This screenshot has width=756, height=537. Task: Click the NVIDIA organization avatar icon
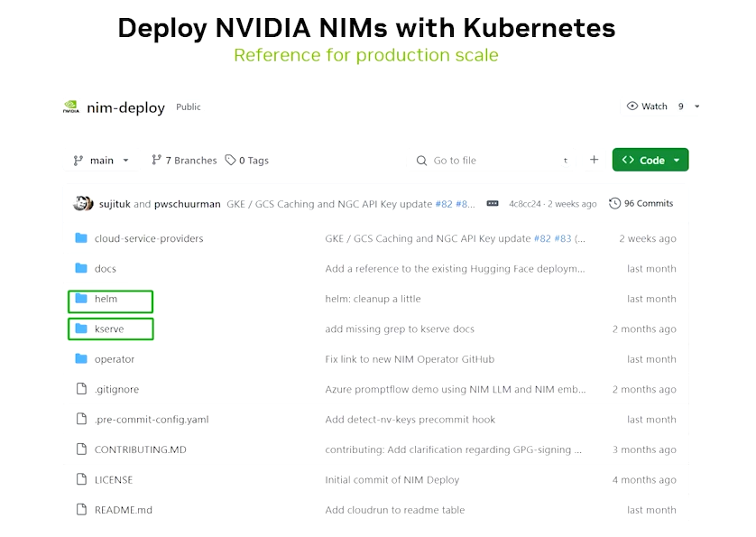71,106
